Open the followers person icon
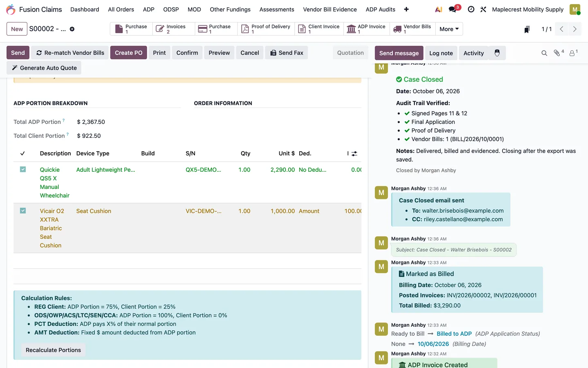588x368 pixels. pos(573,53)
